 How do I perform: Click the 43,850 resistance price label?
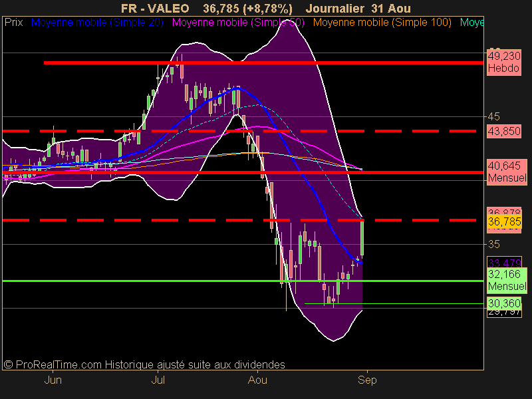click(504, 131)
